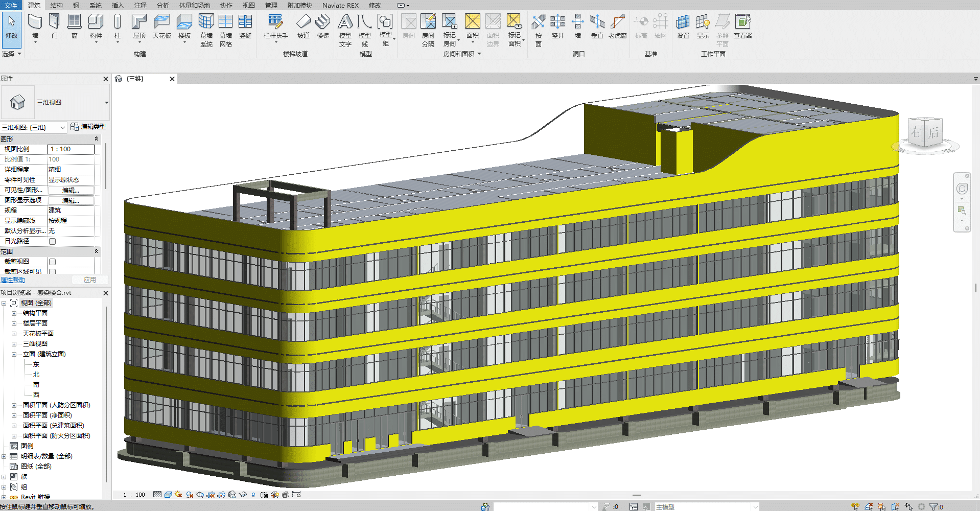Select the 屋顶 (Roof) tool

(x=139, y=27)
